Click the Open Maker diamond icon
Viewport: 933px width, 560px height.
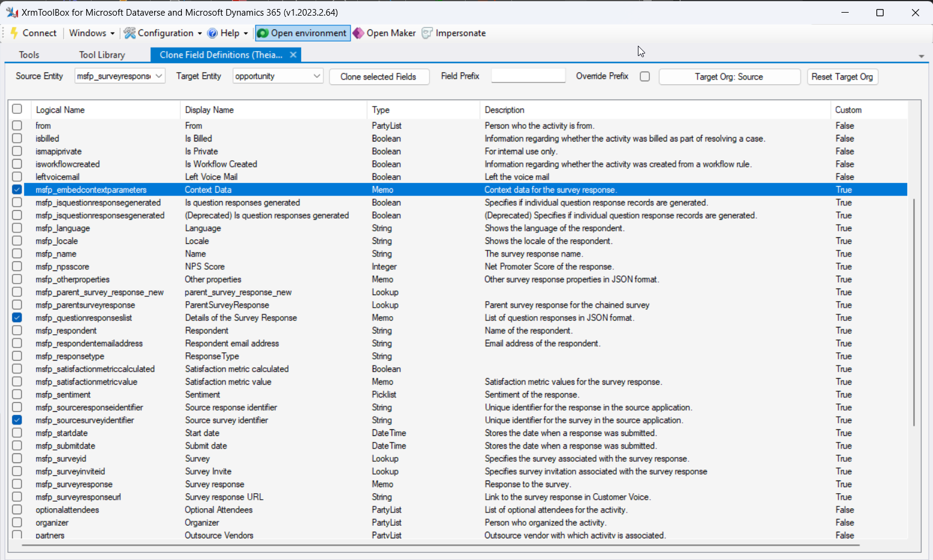click(x=358, y=33)
